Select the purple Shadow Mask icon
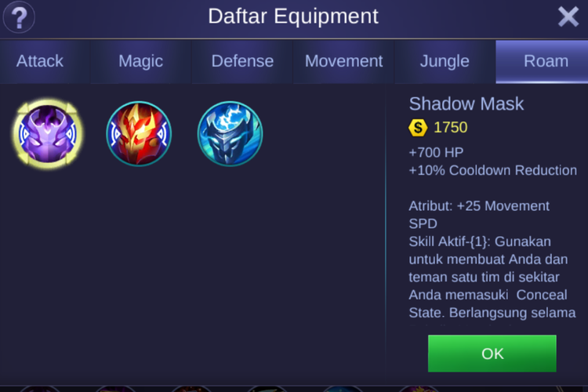588x392 pixels. coord(48,133)
